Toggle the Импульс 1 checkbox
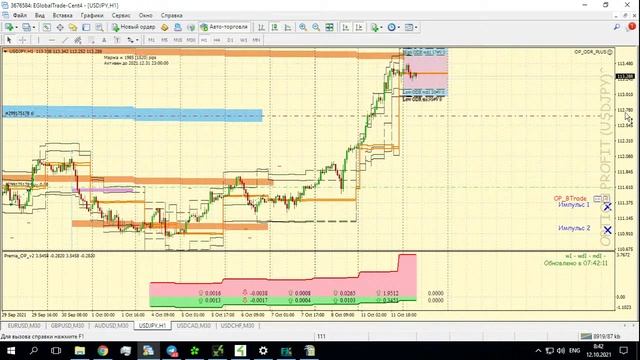 607,207
